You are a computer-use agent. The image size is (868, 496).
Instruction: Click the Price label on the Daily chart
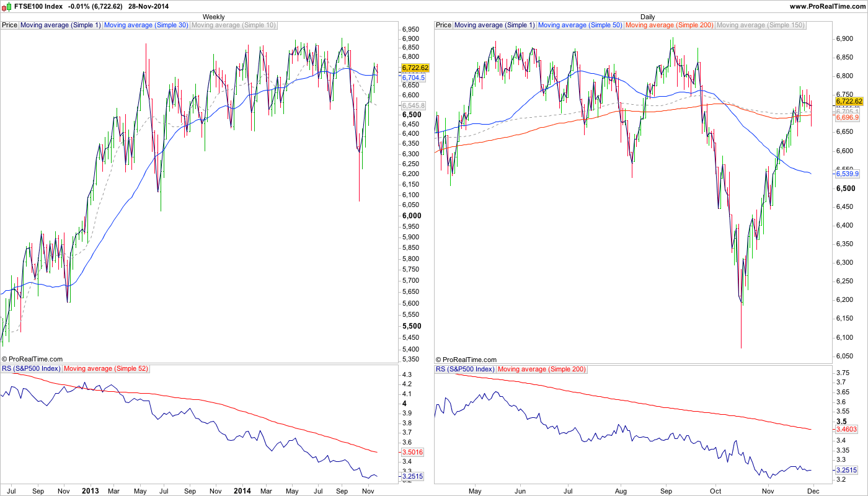pos(443,25)
